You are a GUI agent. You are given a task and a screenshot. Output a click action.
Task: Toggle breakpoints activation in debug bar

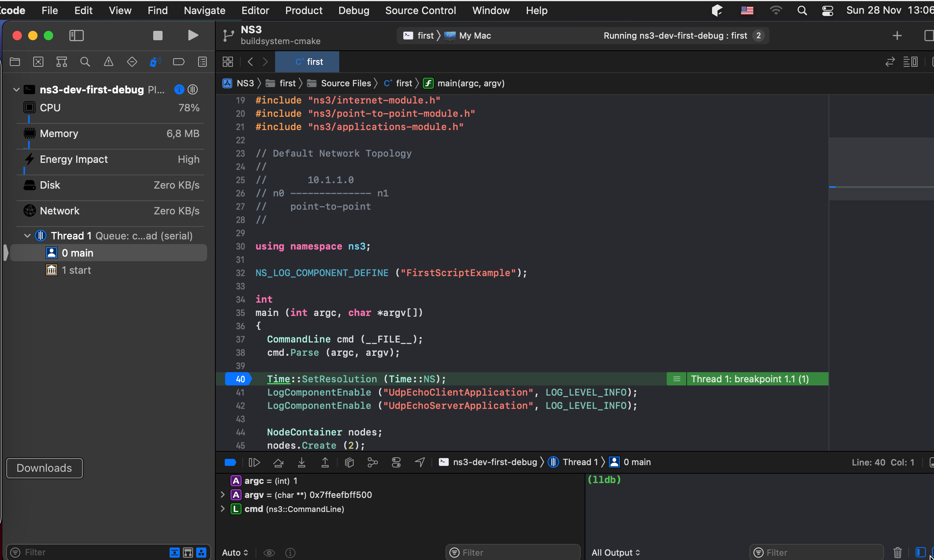click(230, 462)
